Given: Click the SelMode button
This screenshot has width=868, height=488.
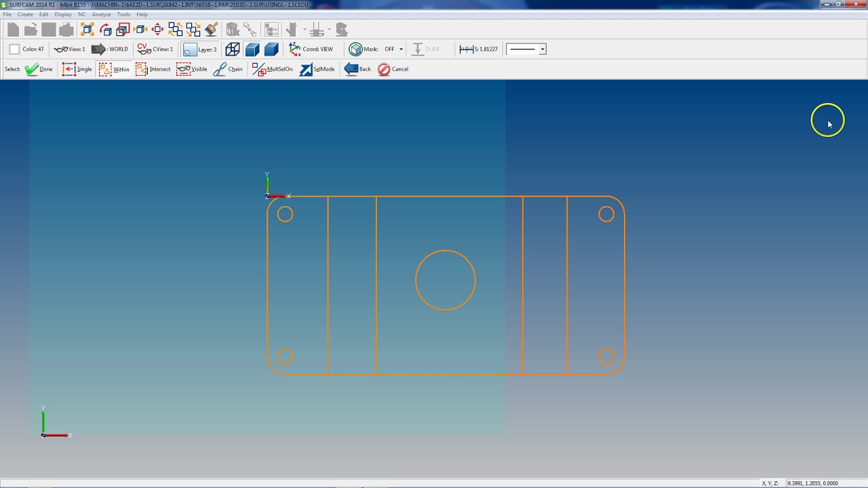Looking at the screenshot, I should coord(317,69).
